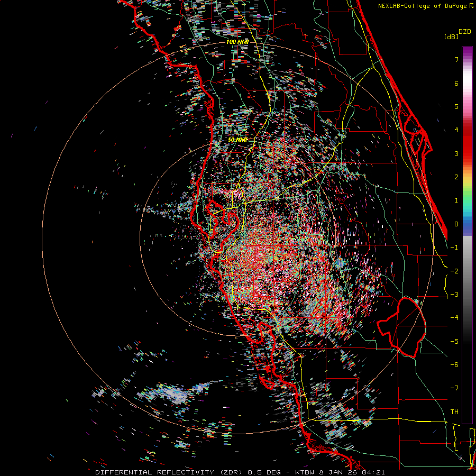The width and height of the screenshot is (476, 476).
Task: Click the 0.5 DEG elevation text
Action: tap(266, 472)
